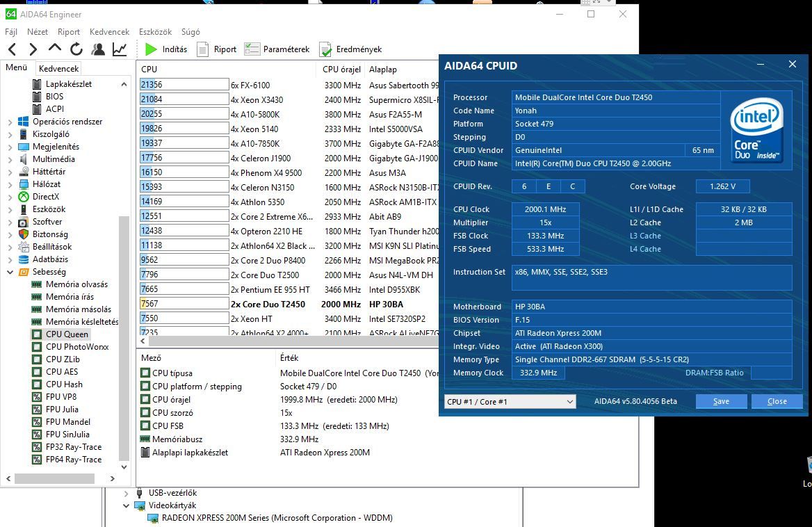
Task: Go forward with the right arrow toolbar icon
Action: click(33, 49)
